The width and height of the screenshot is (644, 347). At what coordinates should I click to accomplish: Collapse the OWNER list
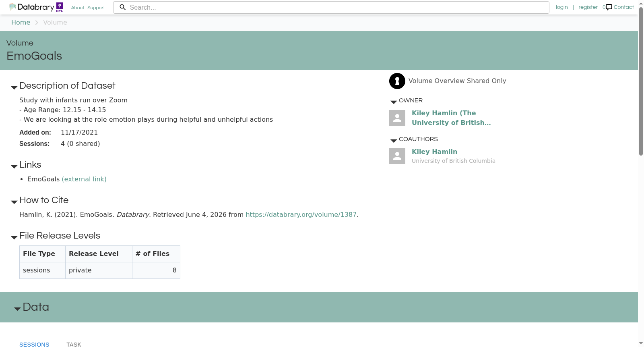394,102
